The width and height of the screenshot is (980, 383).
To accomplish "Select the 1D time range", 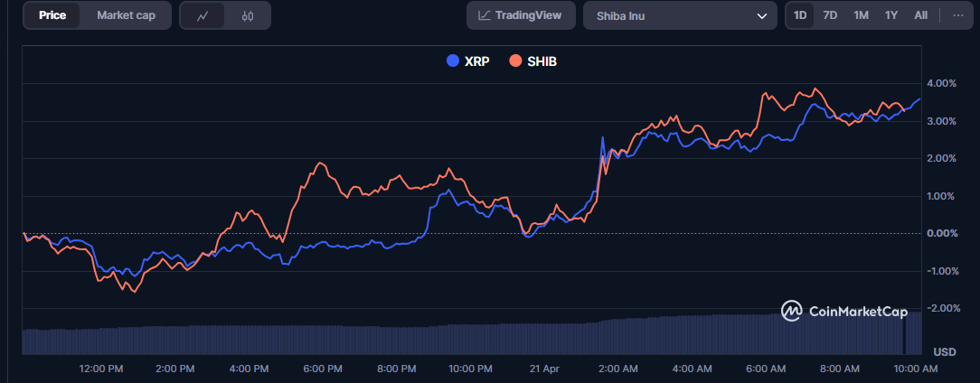I will pyautogui.click(x=800, y=15).
